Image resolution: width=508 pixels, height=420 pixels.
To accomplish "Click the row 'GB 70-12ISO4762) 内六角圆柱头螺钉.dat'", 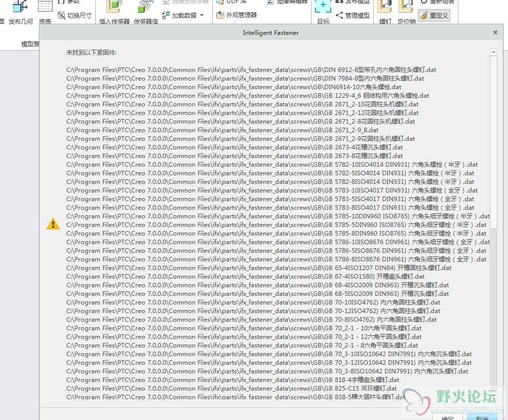I will [x=253, y=311].
